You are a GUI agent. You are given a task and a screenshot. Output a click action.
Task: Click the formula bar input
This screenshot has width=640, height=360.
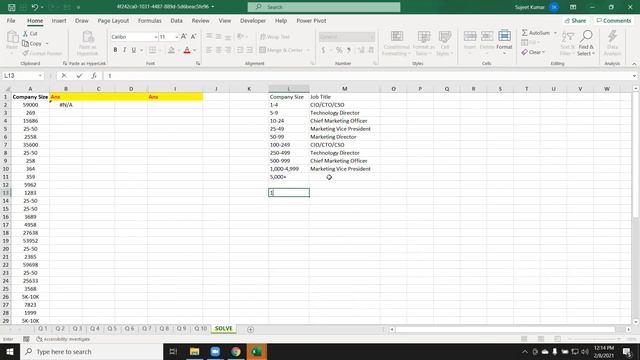pyautogui.click(x=367, y=76)
